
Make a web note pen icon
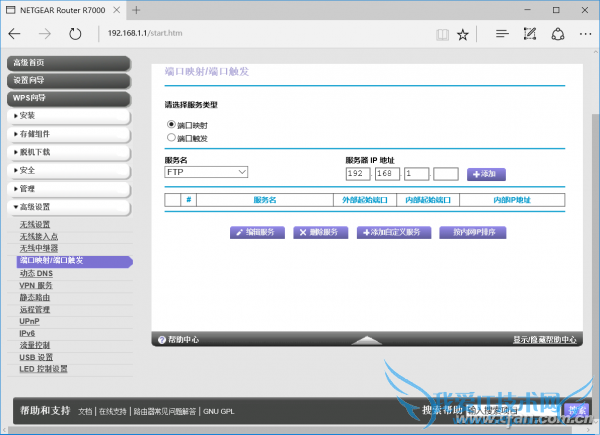(x=530, y=34)
